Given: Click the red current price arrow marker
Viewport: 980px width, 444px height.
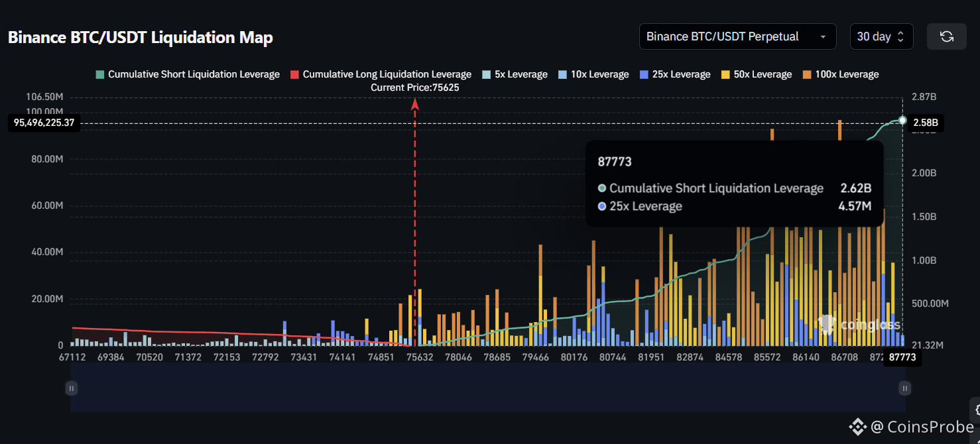Looking at the screenshot, I should 416,105.
